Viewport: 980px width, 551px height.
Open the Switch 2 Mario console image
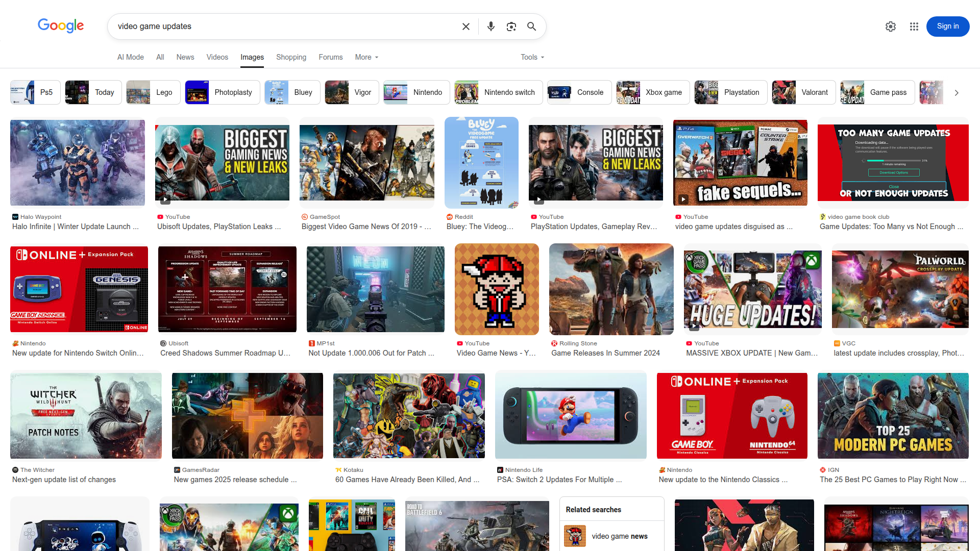coord(571,416)
